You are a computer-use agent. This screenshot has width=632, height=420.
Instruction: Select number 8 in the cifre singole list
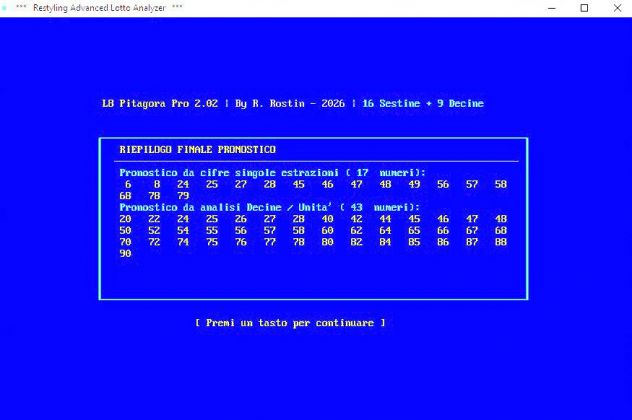click(x=157, y=184)
